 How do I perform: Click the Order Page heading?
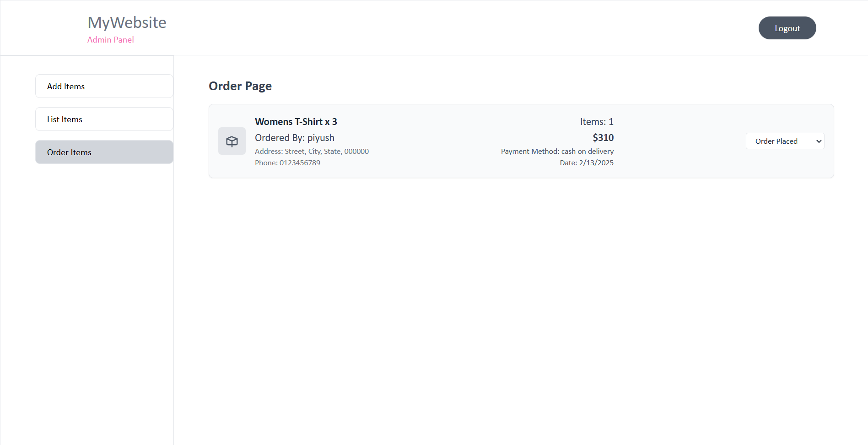[x=240, y=86]
